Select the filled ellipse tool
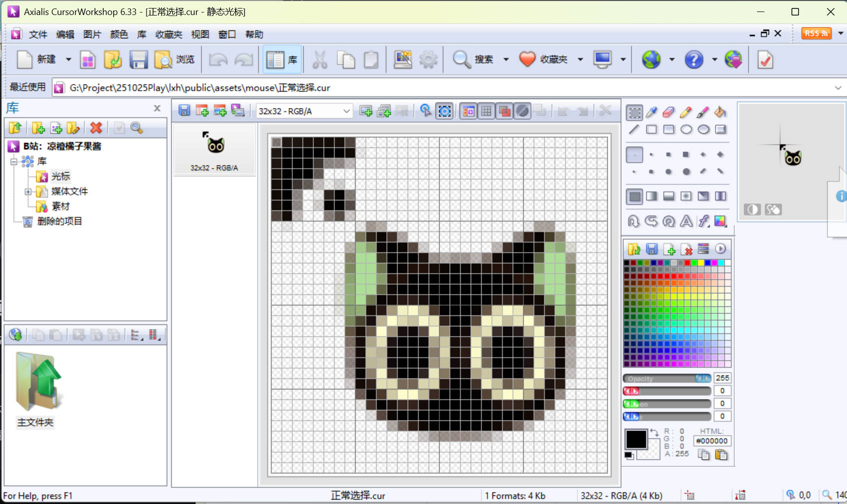The width and height of the screenshot is (847, 504). pyautogui.click(x=703, y=129)
